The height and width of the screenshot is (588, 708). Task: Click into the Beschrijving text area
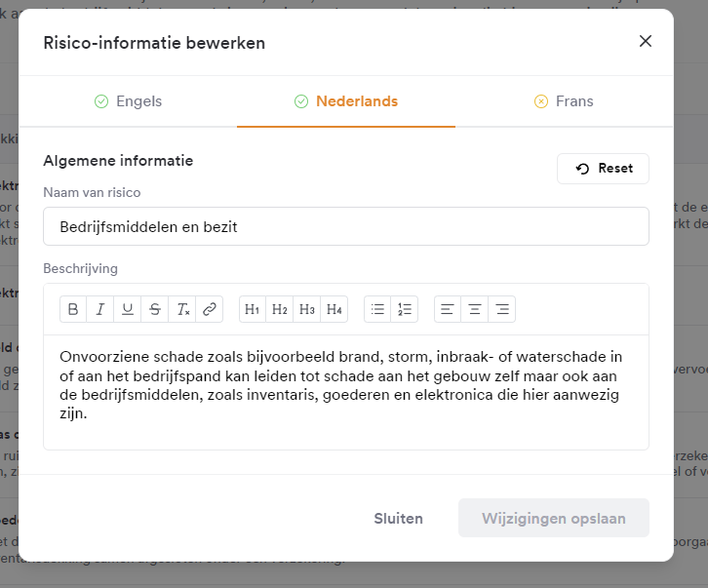coord(346,392)
